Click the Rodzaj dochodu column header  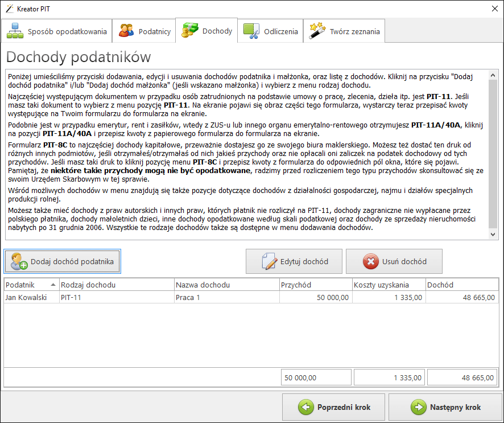click(x=116, y=285)
